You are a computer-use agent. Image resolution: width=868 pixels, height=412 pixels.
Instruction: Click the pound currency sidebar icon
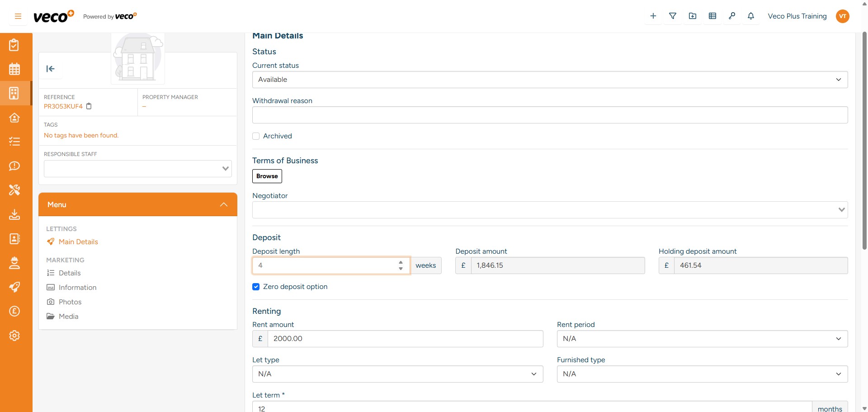pos(14,311)
